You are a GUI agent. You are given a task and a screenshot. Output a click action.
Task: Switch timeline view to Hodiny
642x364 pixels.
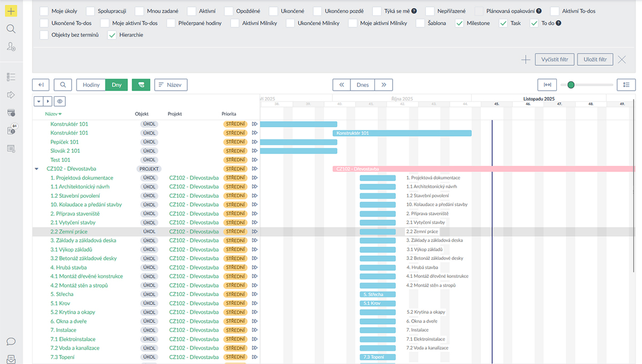coord(91,84)
